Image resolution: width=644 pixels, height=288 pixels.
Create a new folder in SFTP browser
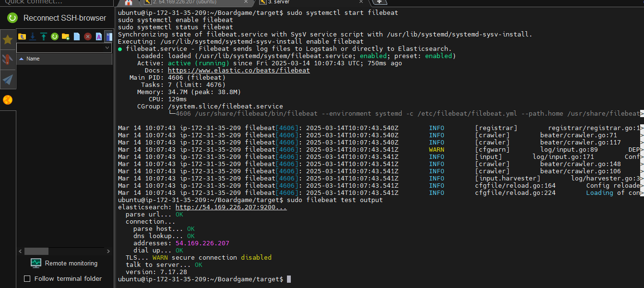click(x=66, y=36)
